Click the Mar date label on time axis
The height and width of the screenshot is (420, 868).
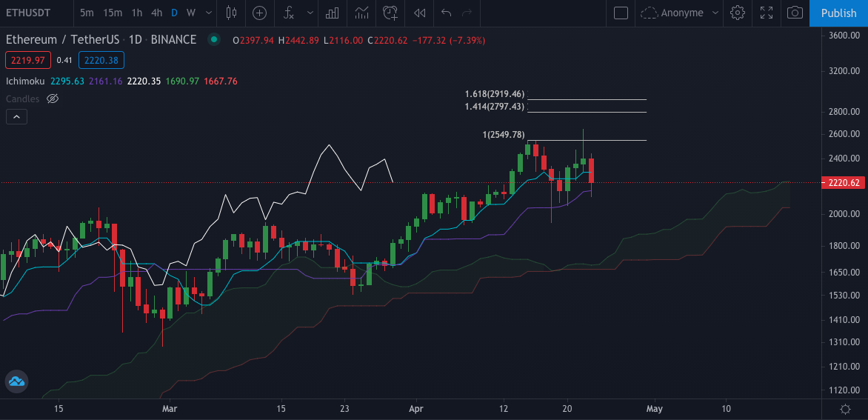point(170,409)
